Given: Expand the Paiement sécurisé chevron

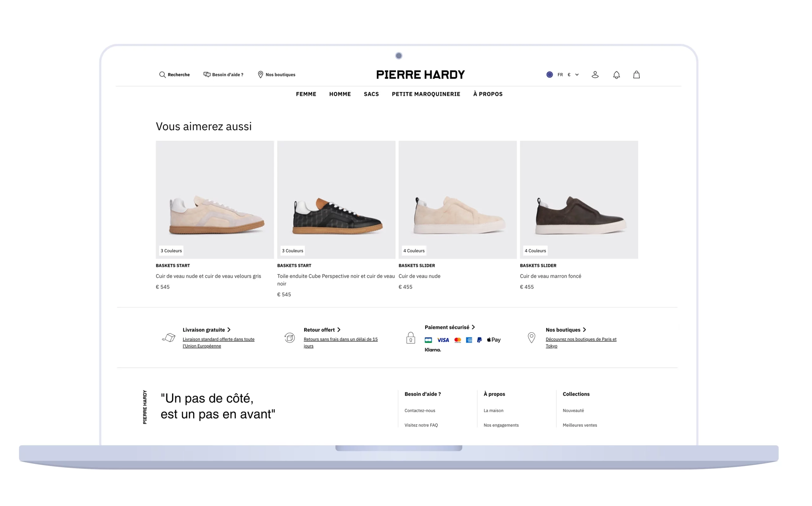Looking at the screenshot, I should click(474, 327).
